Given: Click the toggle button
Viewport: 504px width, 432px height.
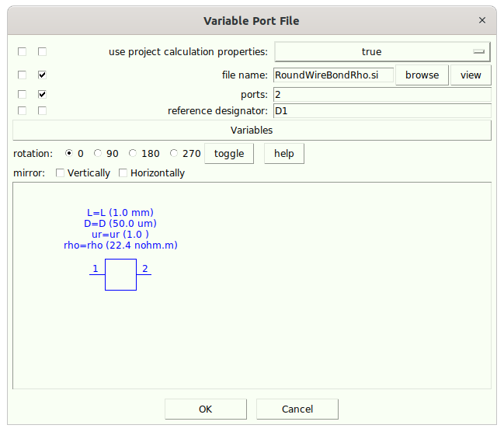Looking at the screenshot, I should coord(229,153).
